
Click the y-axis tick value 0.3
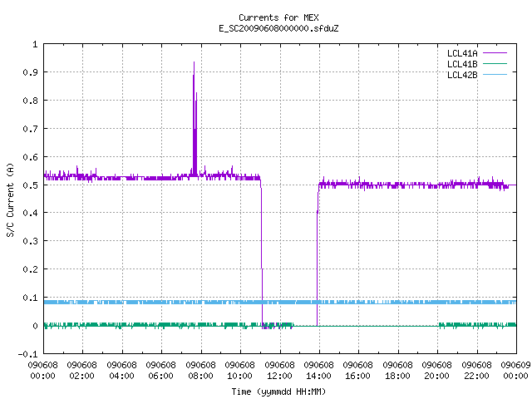tap(30, 241)
